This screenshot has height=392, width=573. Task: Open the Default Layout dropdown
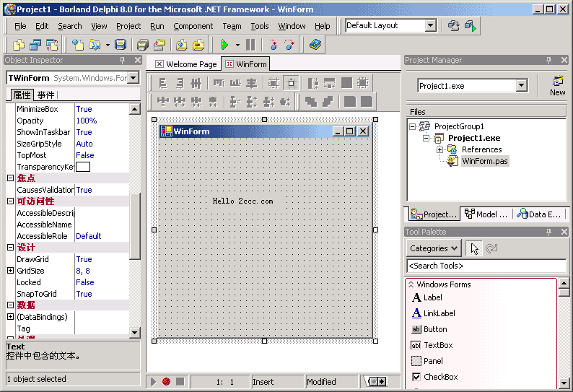pos(431,25)
